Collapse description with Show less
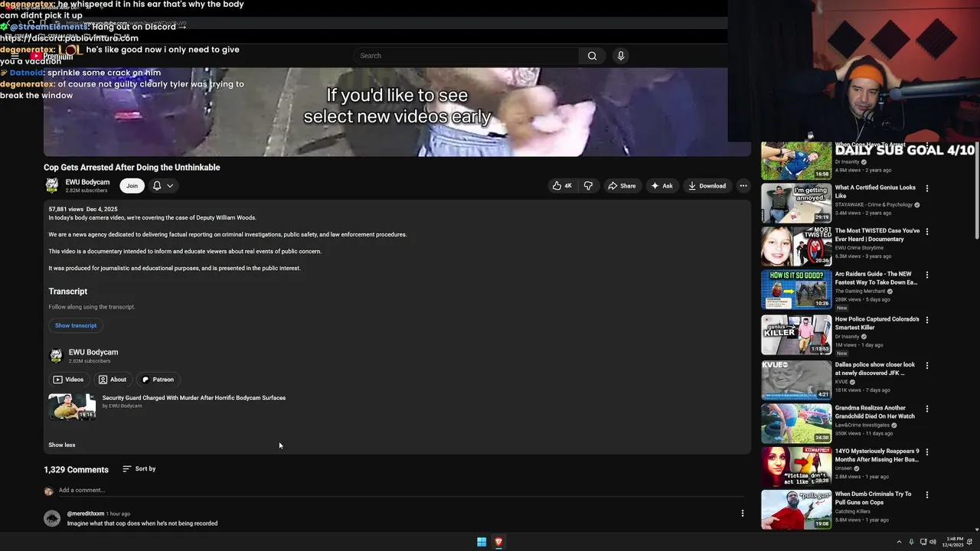Image resolution: width=980 pixels, height=551 pixels. [x=62, y=445]
